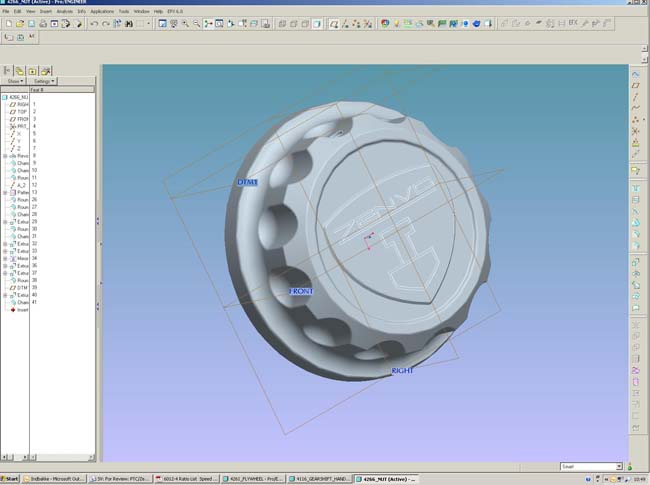Click the folder browser tab icon
This screenshot has width=650, height=485.
[x=19, y=70]
